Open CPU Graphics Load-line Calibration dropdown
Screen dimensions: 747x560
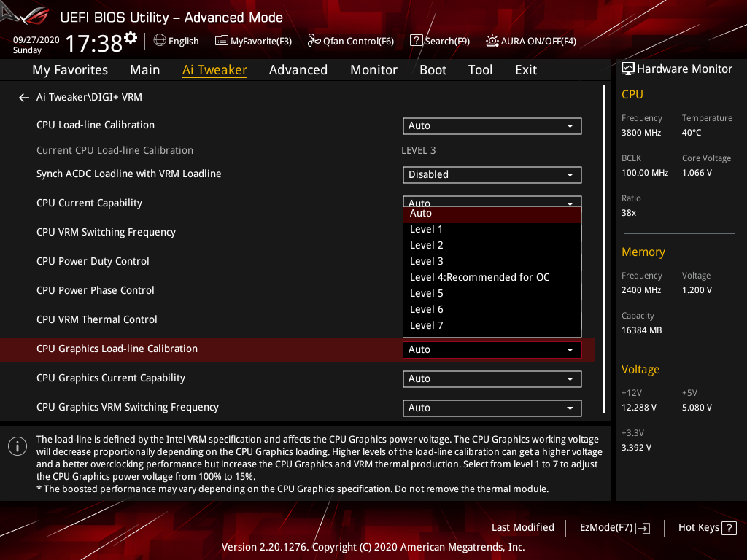click(x=492, y=350)
